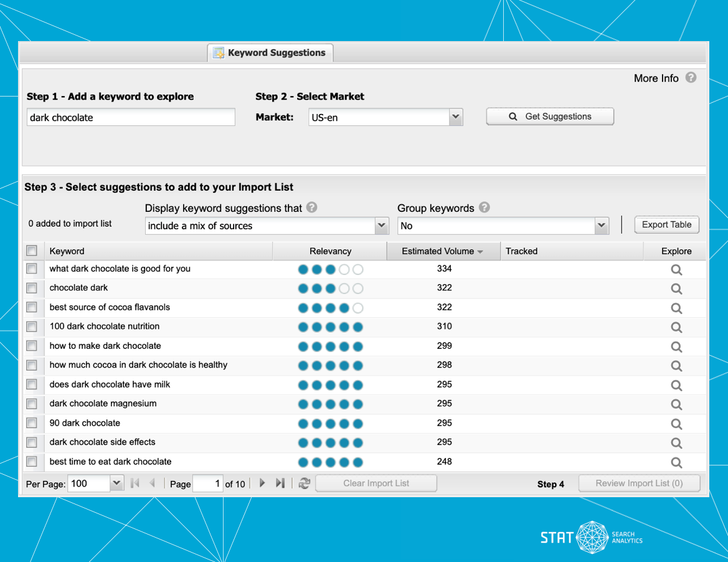Select all keywords using header checkbox
Image resolution: width=728 pixels, height=562 pixels.
pyautogui.click(x=31, y=250)
